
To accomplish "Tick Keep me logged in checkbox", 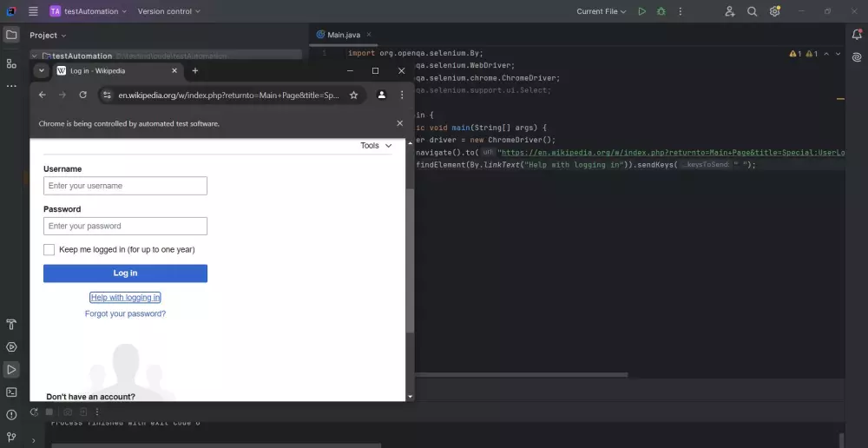I will tap(49, 250).
